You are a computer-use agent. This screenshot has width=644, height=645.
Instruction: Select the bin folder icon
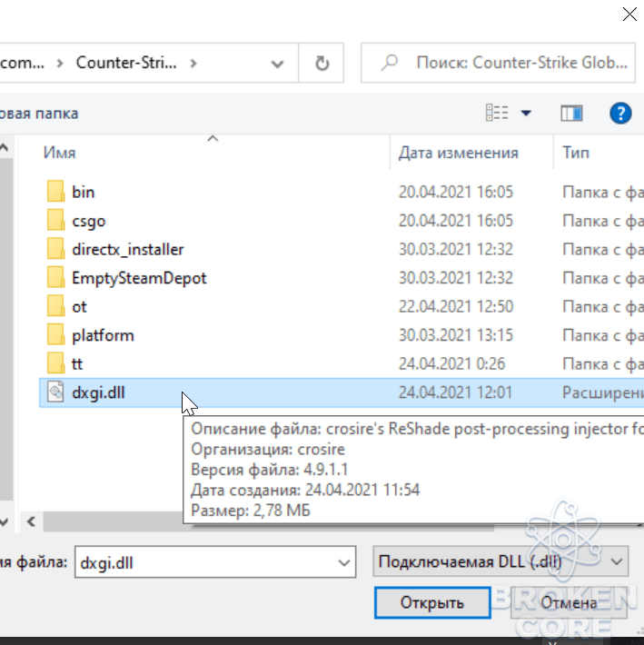click(x=55, y=192)
